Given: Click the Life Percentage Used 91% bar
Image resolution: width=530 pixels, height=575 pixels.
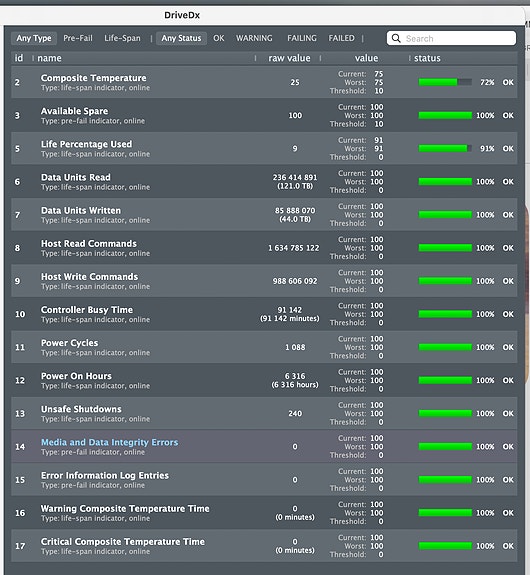Looking at the screenshot, I should [445, 149].
